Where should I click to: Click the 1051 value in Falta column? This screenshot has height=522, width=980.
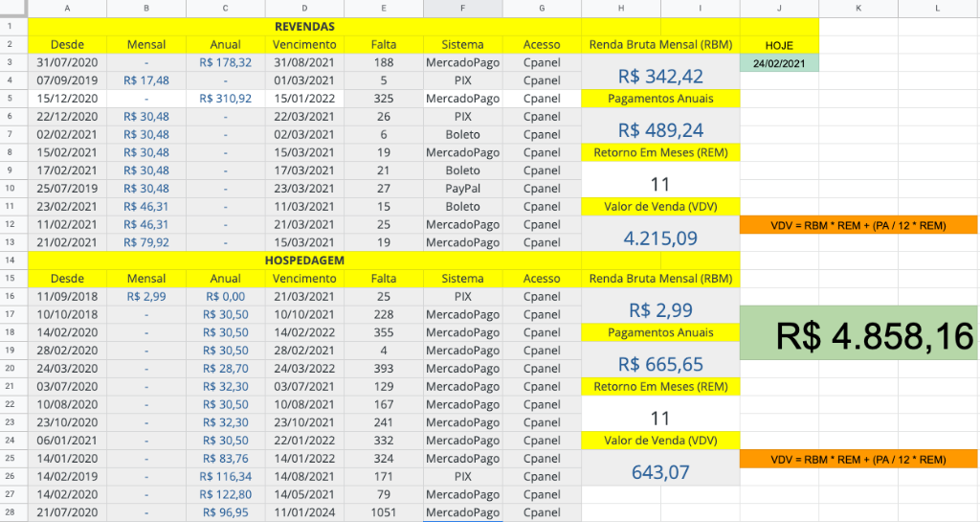(x=384, y=512)
